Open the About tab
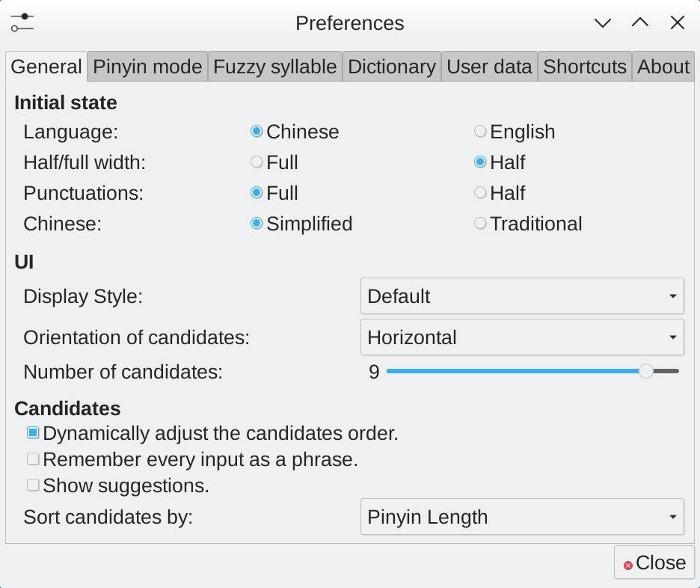This screenshot has width=700, height=588. [663, 66]
